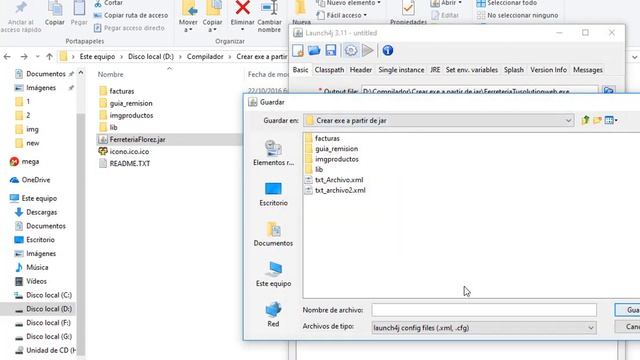Image resolution: width=640 pixels, height=360 pixels.
Task: Click Cortar in Explorer ribbon
Action: (108, 3)
